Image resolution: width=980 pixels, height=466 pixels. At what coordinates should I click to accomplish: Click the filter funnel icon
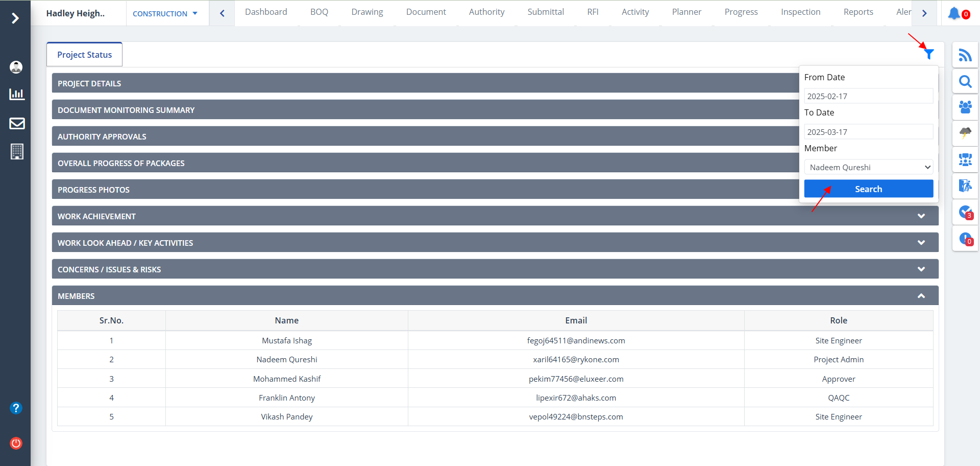pos(929,54)
